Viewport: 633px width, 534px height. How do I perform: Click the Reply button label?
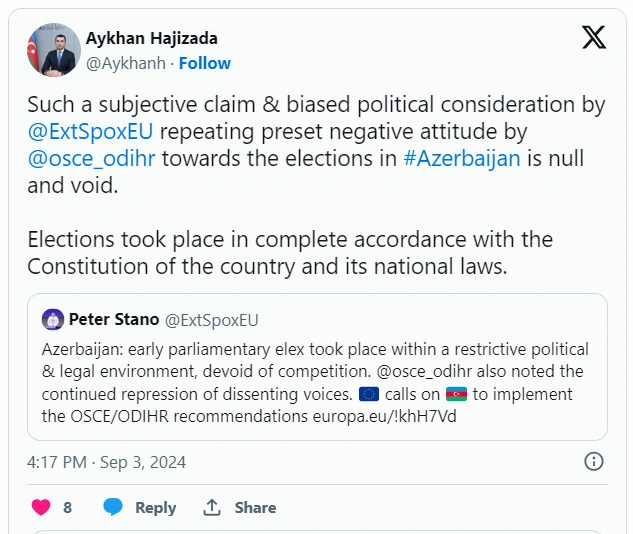155,507
